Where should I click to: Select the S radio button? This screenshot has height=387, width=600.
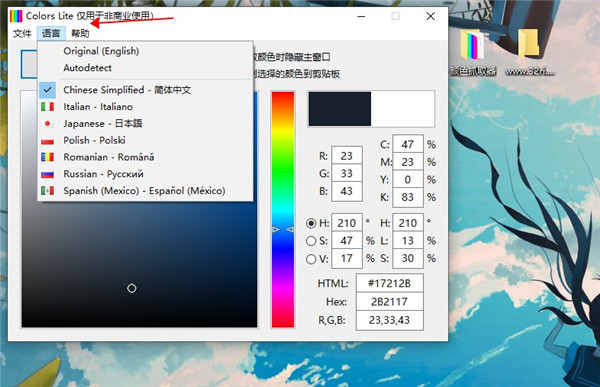(311, 241)
